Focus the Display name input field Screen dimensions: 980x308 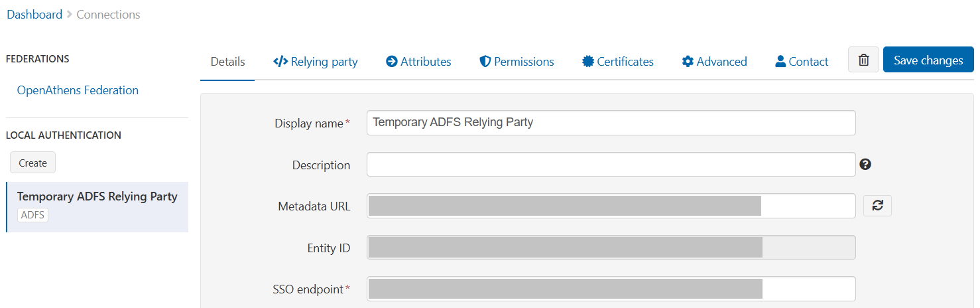tap(611, 123)
